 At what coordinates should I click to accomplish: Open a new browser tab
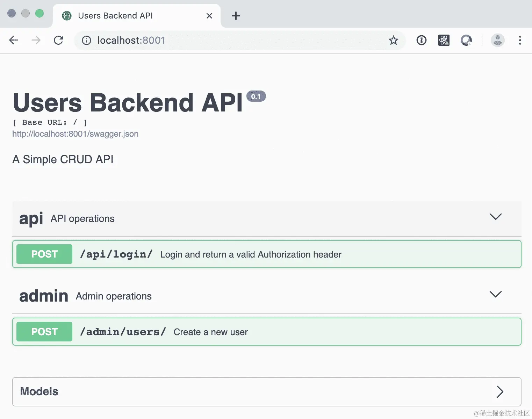coord(236,16)
